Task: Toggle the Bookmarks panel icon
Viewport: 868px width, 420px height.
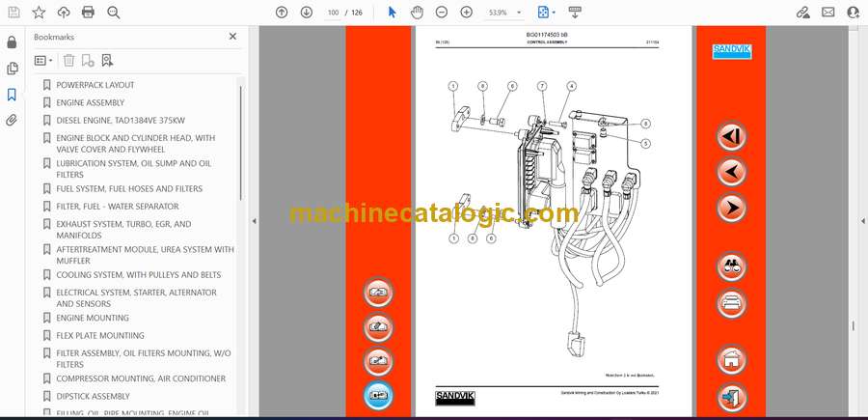Action: click(12, 95)
